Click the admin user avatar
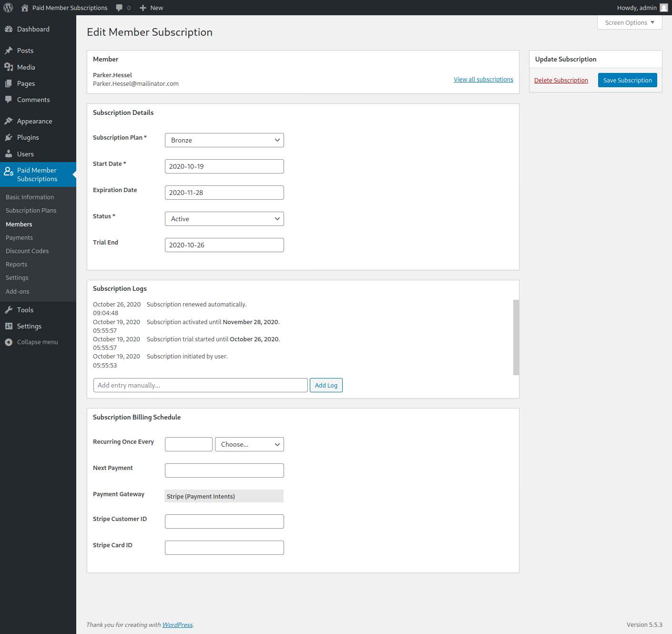This screenshot has width=672, height=634. click(663, 8)
